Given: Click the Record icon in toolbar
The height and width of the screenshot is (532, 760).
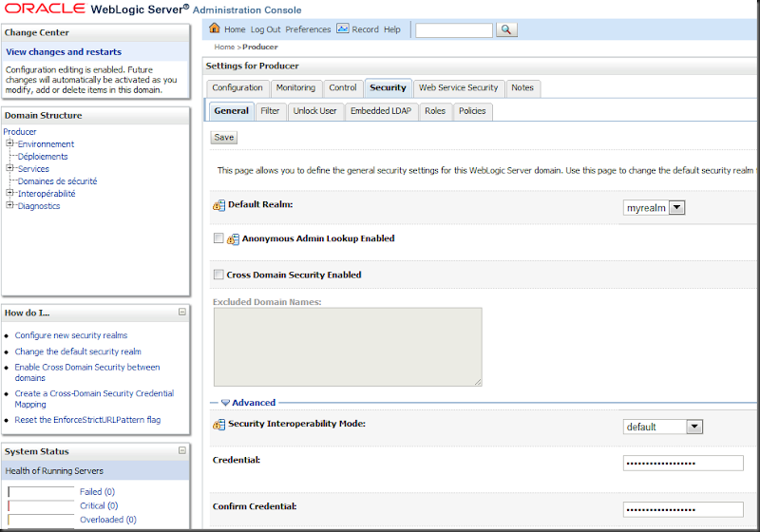Looking at the screenshot, I should click(343, 28).
